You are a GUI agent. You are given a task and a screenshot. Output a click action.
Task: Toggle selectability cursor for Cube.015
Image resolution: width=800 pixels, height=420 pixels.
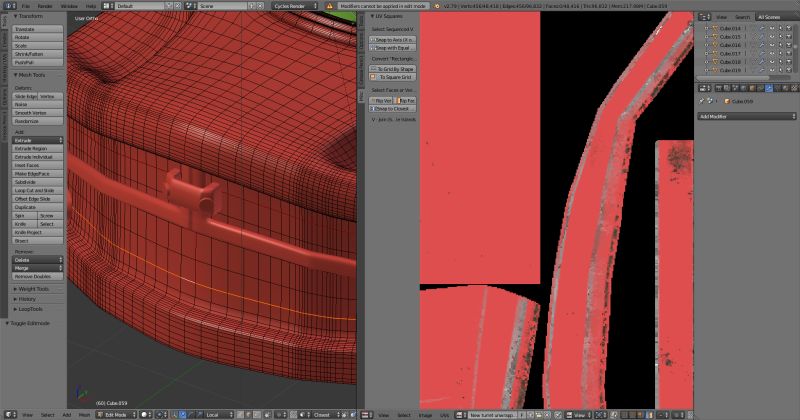781,37
